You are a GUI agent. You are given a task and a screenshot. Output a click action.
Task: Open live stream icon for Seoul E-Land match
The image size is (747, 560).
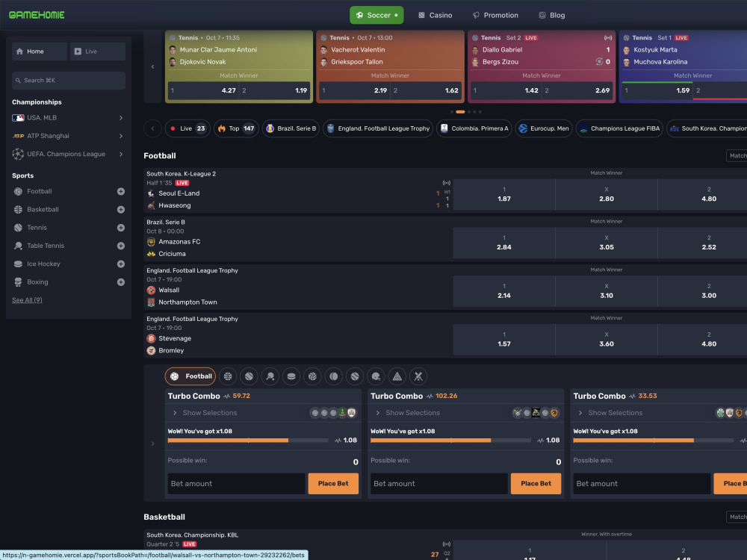[447, 183]
